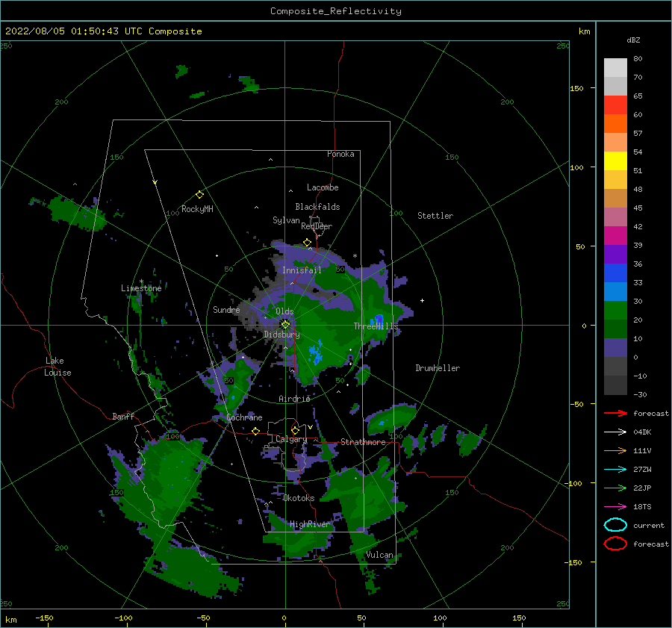This screenshot has width=672, height=628.
Task: Click the Drumheller city label
Action: [x=438, y=368]
